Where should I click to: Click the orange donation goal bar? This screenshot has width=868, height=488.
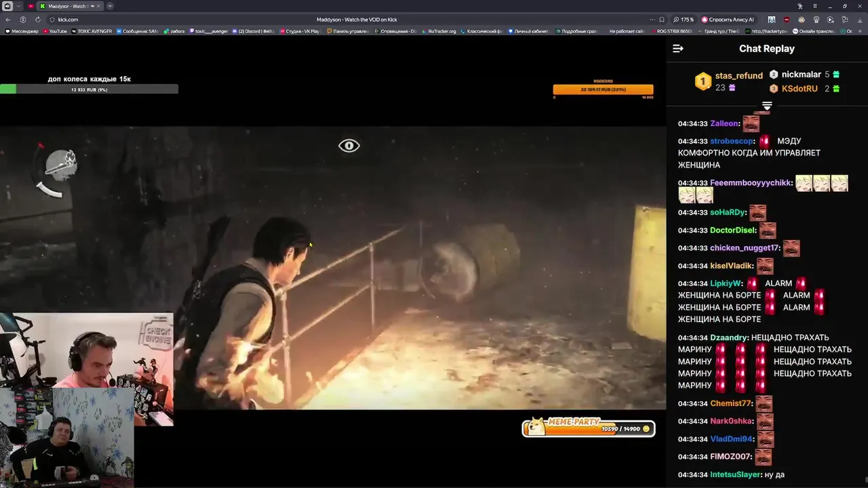pyautogui.click(x=603, y=89)
